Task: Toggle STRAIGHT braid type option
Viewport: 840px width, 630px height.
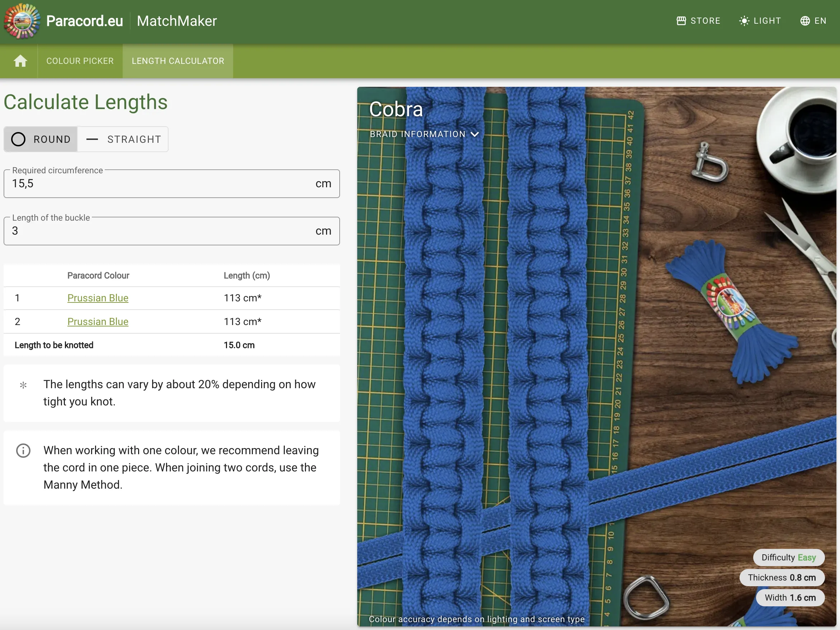Action: 122,139
